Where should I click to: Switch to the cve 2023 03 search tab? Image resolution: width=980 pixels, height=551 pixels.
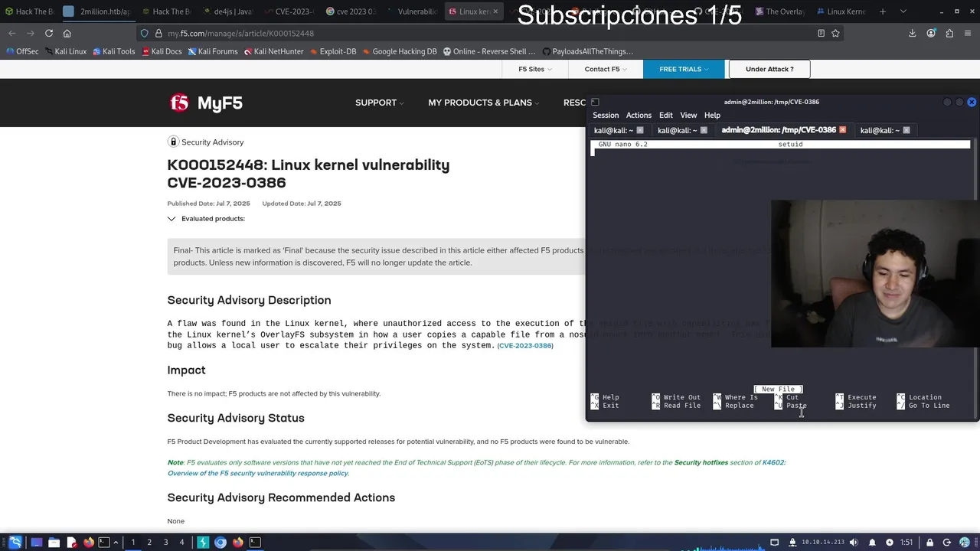click(x=351, y=11)
